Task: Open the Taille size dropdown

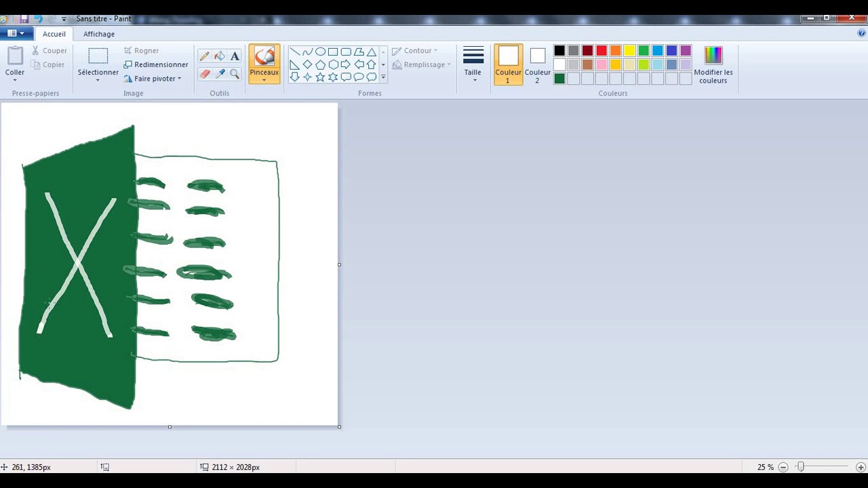Action: pyautogui.click(x=473, y=65)
